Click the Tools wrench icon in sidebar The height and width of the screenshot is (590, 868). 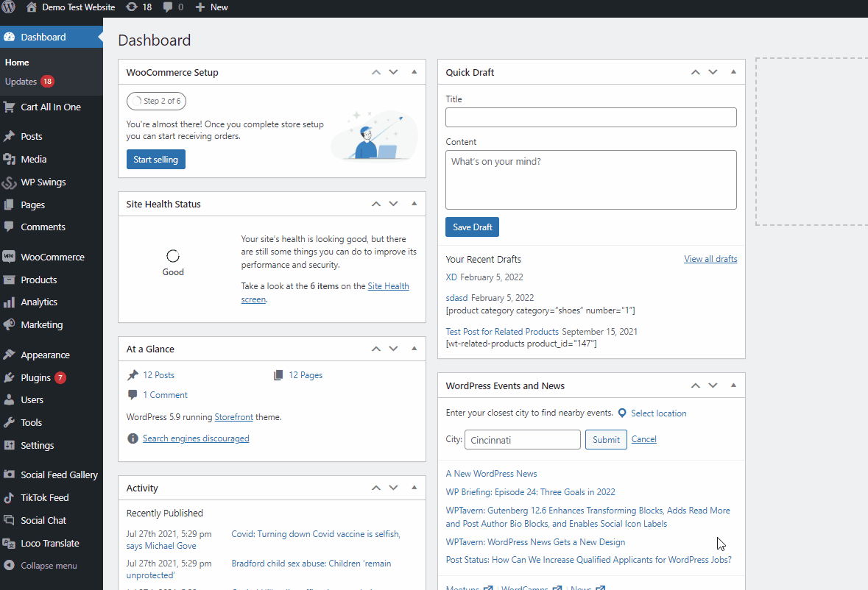click(9, 422)
